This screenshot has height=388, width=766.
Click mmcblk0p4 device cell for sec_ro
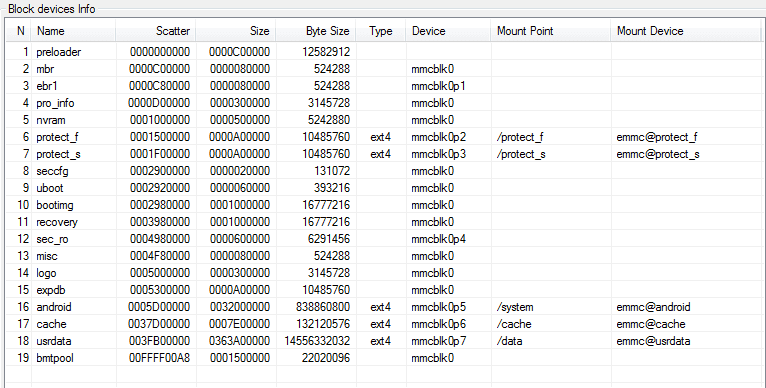(x=439, y=239)
